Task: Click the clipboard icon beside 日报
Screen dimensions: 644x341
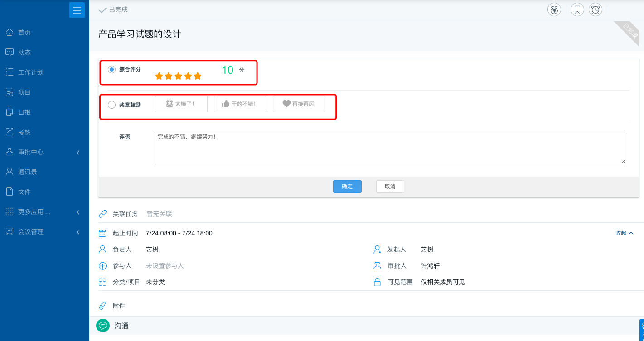Action: click(10, 112)
